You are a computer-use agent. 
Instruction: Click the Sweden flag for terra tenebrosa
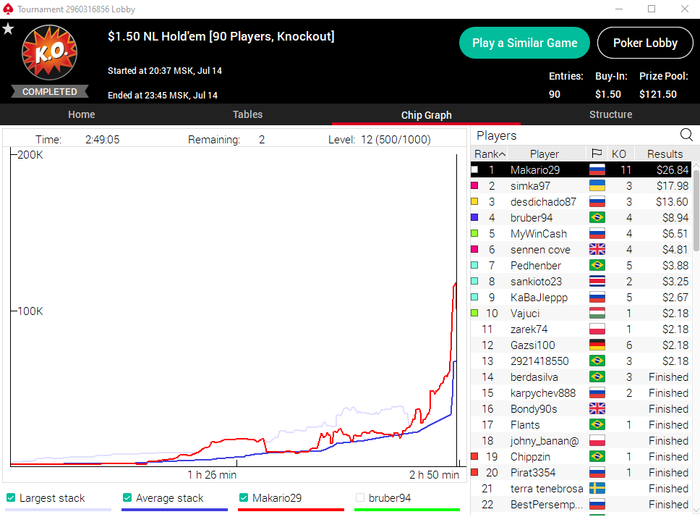pyautogui.click(x=597, y=488)
